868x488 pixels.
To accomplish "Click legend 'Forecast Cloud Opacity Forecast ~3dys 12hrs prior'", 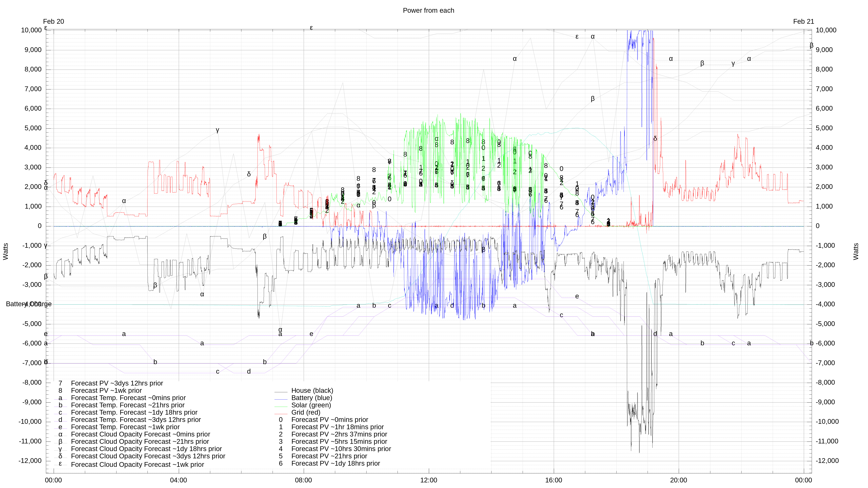I will click(148, 456).
